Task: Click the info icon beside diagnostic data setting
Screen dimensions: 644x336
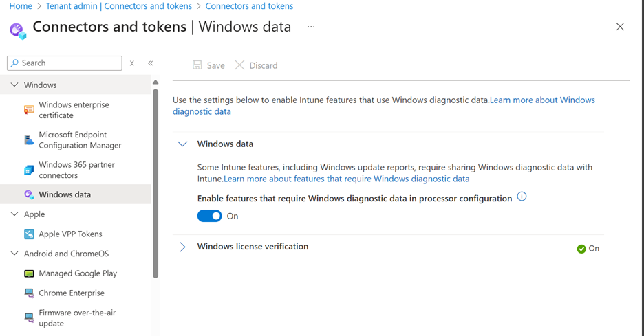Action: click(x=522, y=197)
